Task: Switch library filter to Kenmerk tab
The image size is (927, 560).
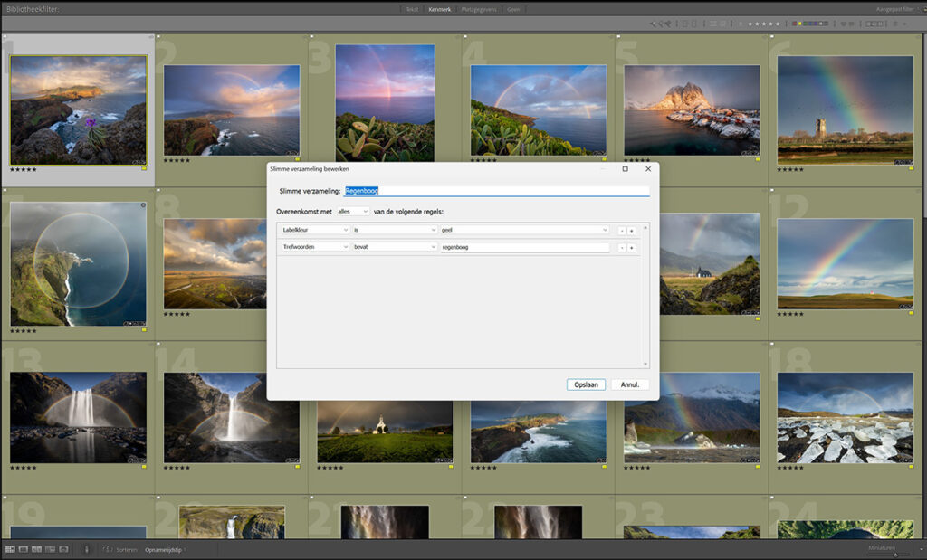Action: tap(439, 9)
